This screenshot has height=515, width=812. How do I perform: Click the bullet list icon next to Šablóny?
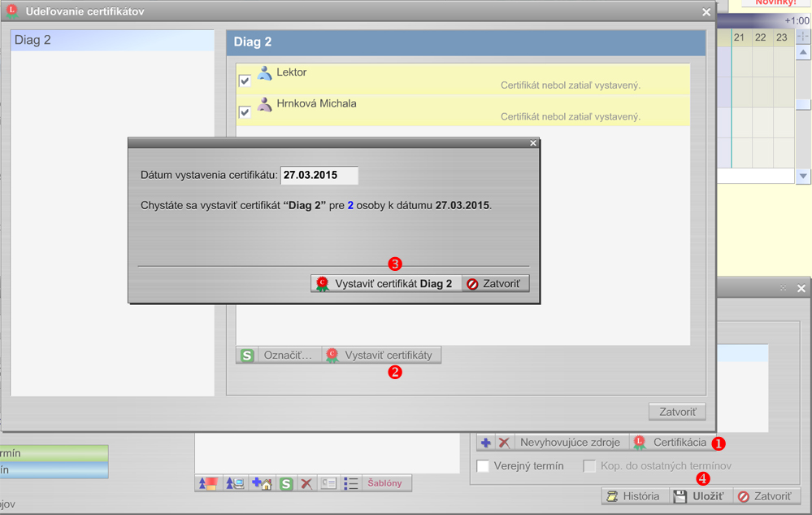tap(351, 483)
